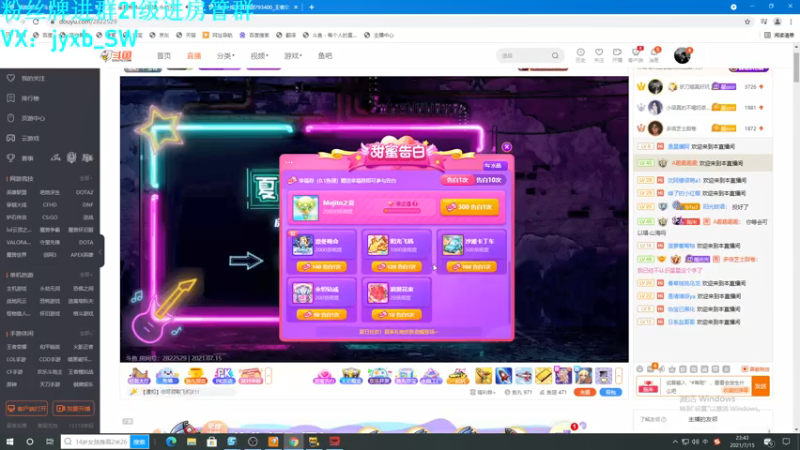Toggle the 屏蔽特效 option above chat

coord(756,369)
